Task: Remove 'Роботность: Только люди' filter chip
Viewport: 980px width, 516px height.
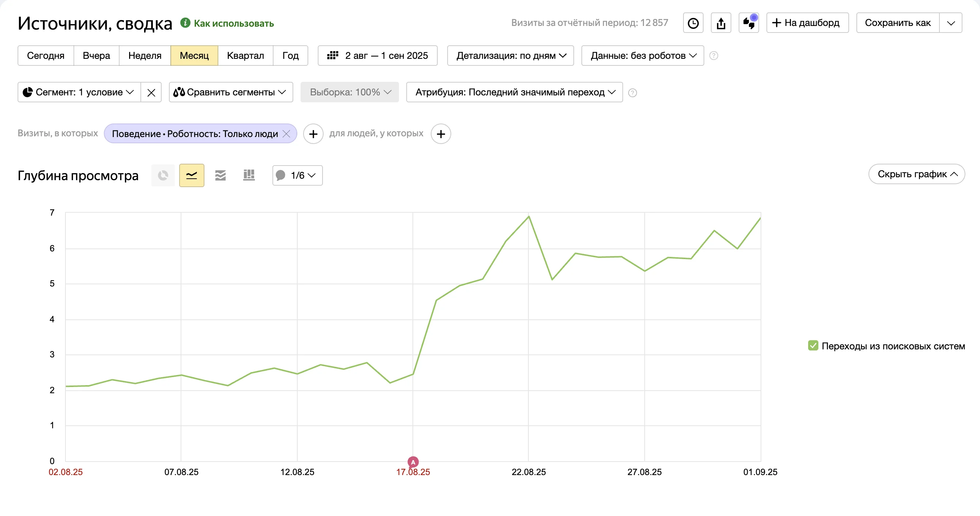Action: 286,134
